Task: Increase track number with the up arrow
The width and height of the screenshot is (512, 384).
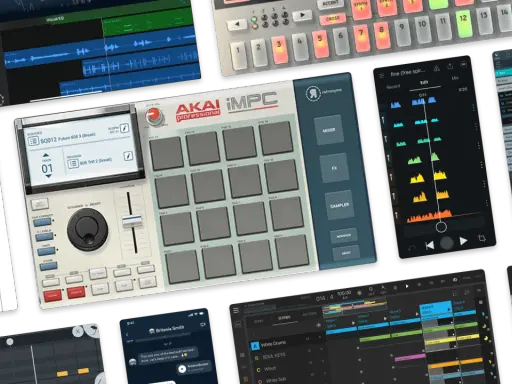Action: (46, 156)
